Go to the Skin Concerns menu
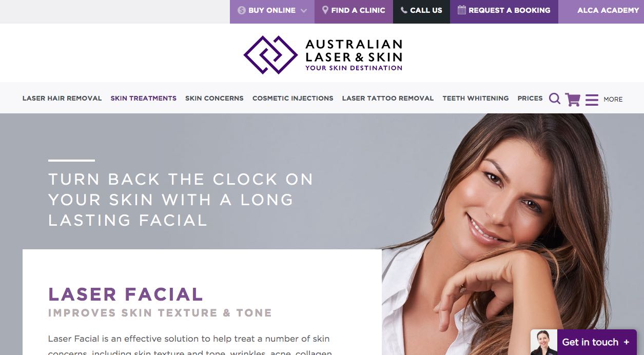Screen dimensions: 644x355 point(214,98)
